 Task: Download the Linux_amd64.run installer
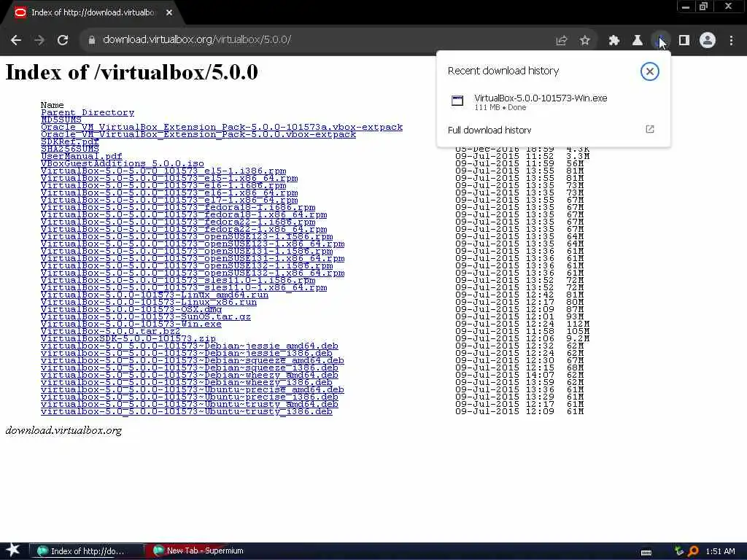click(155, 295)
